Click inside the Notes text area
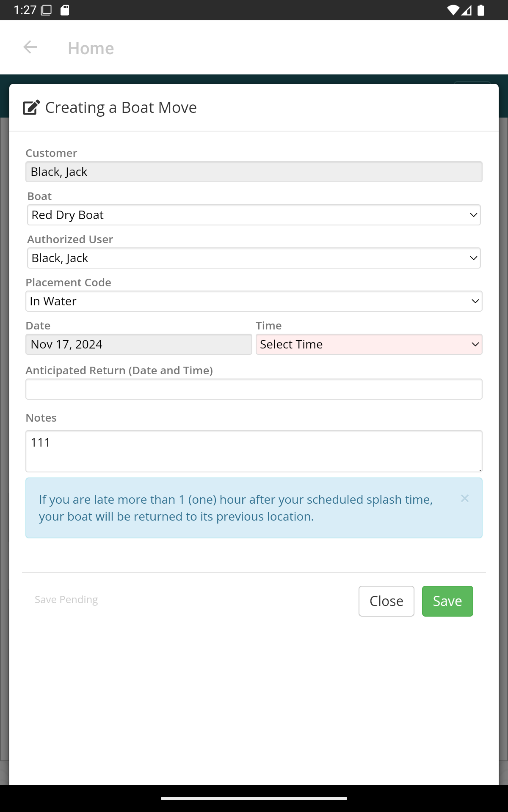508x812 pixels. click(254, 451)
